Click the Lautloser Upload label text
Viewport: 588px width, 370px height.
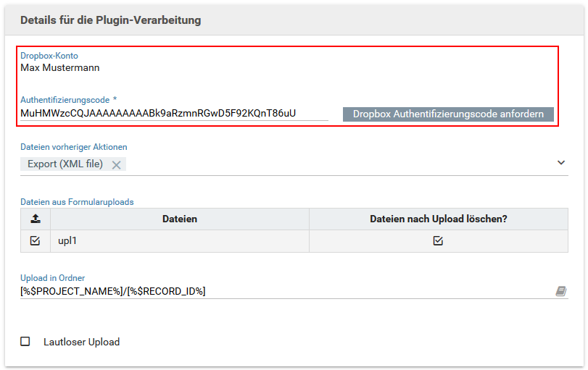point(81,342)
